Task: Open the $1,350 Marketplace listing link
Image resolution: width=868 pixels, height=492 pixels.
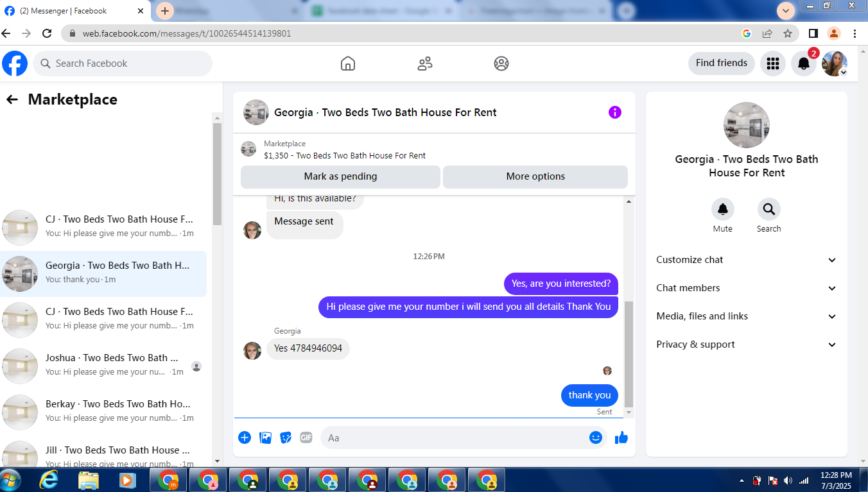Action: click(x=345, y=155)
